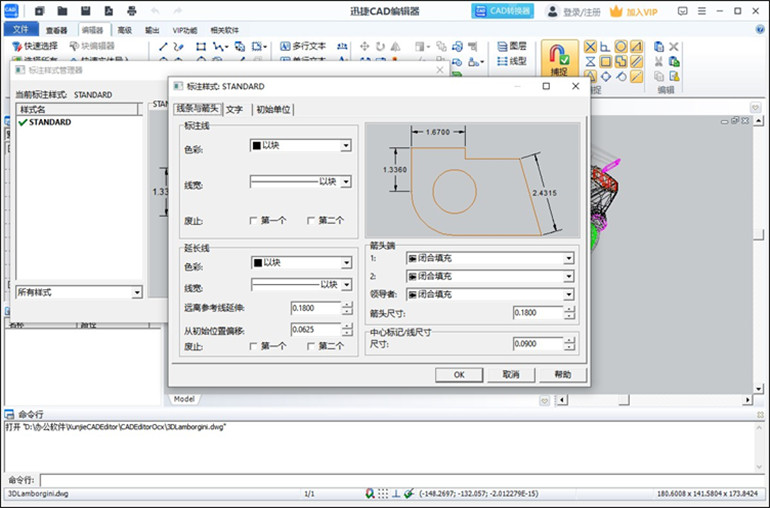Viewport: 770px width, 508px height.
Task: Open arrowhead 1 闭合填充 dropdown
Action: click(x=490, y=258)
